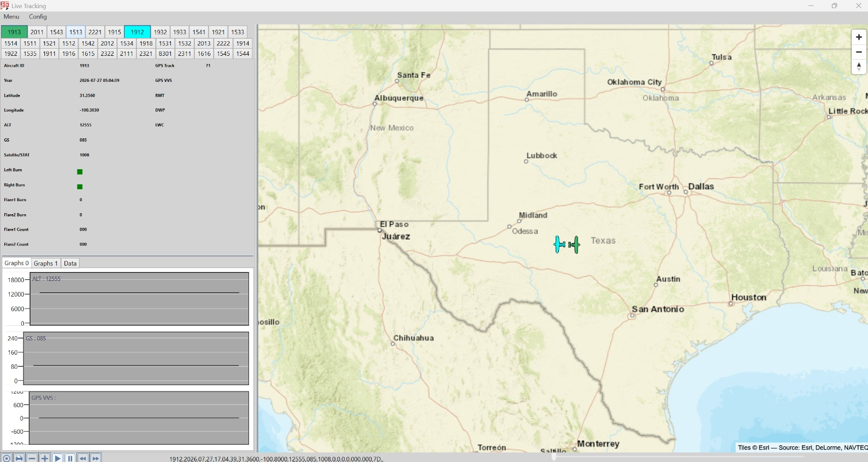The image size is (868, 462).
Task: Select aircraft 1912 highlighted in cyan
Action: coord(137,32)
